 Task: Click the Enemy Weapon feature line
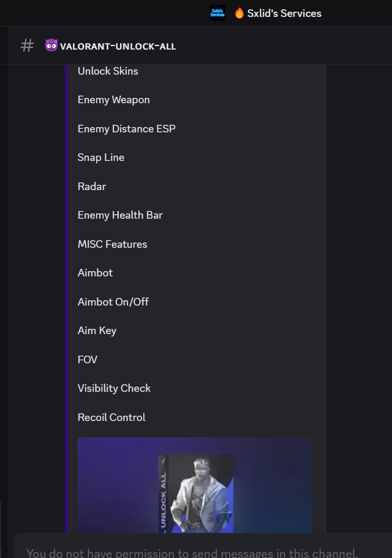click(x=114, y=100)
